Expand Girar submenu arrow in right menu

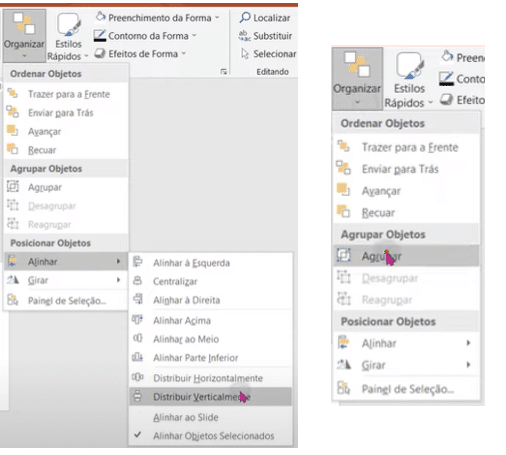468,365
